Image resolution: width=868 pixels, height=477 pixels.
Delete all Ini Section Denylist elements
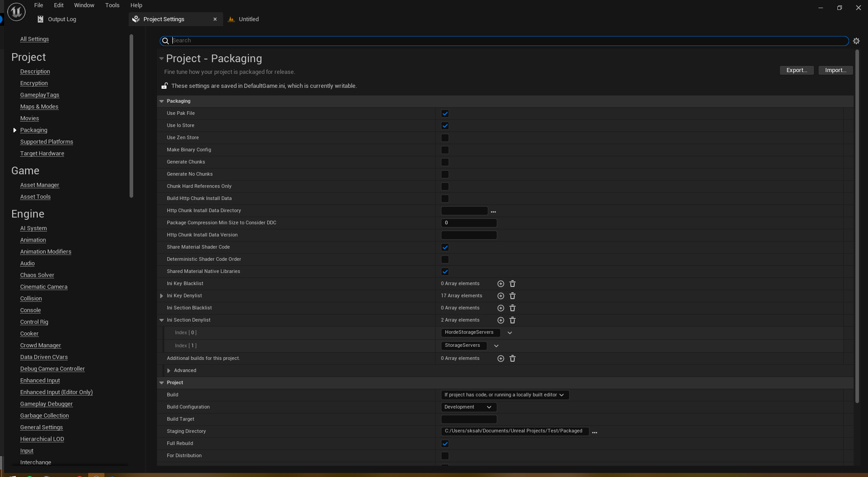[x=512, y=320]
